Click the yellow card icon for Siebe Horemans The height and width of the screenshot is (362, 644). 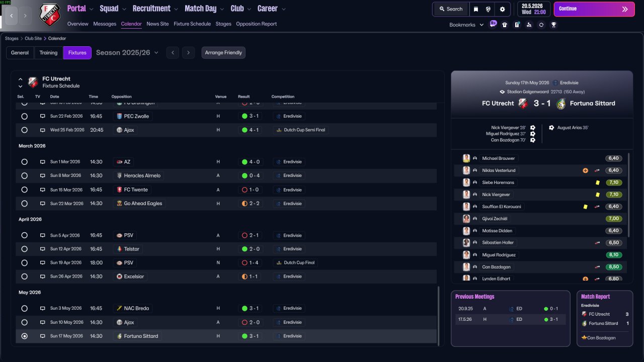(597, 183)
